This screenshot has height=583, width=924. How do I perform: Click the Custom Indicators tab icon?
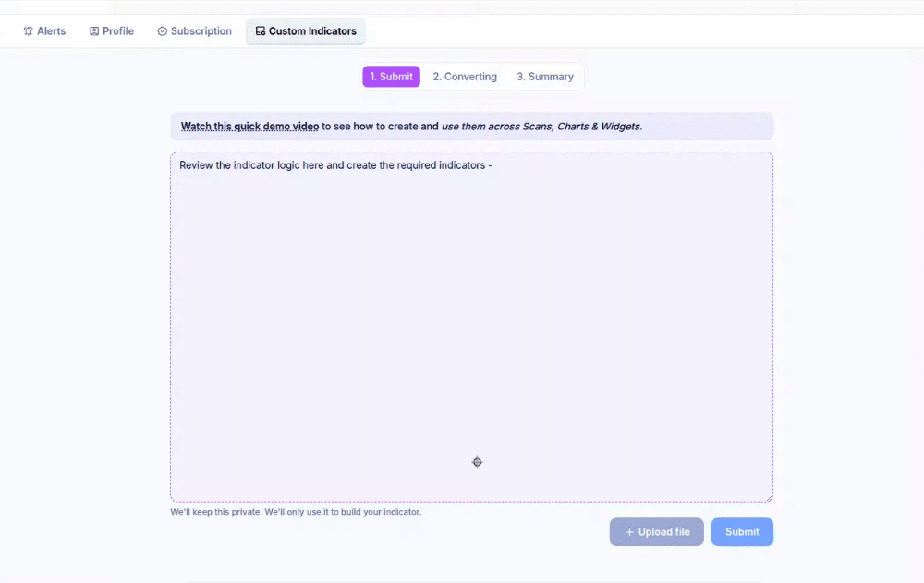pos(261,31)
